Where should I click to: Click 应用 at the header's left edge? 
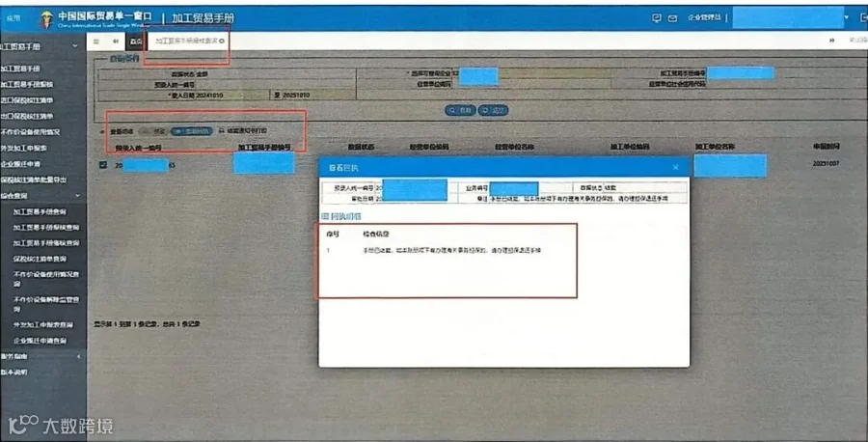[14, 18]
